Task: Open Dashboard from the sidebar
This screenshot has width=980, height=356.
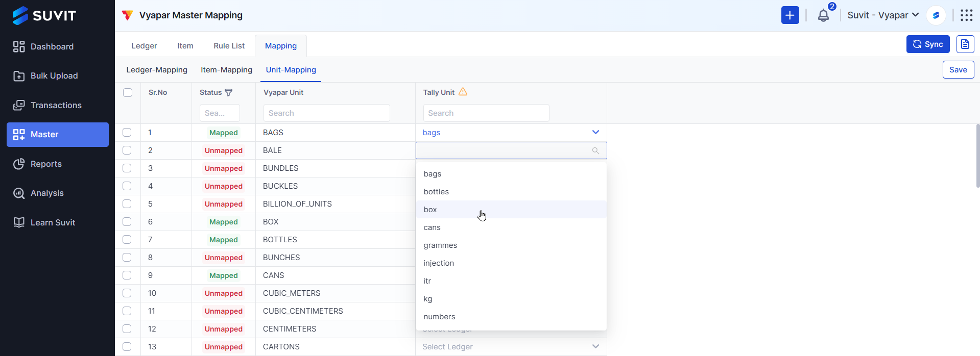Action: (43, 46)
